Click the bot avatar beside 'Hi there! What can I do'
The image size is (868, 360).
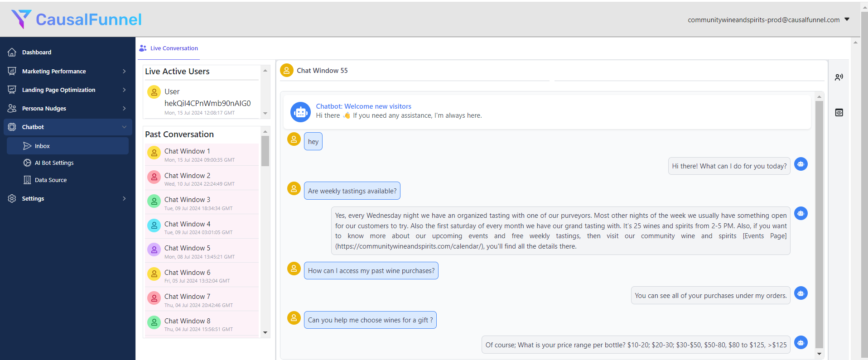coord(801,164)
